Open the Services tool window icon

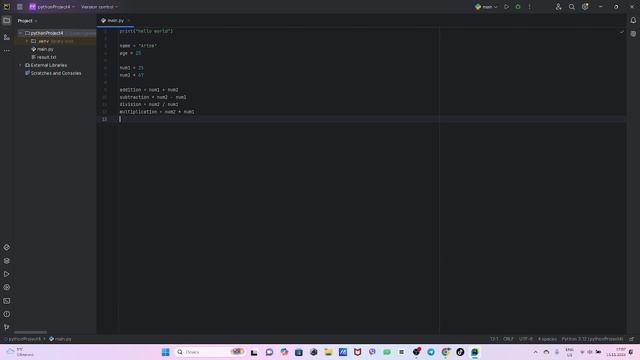(x=7, y=287)
